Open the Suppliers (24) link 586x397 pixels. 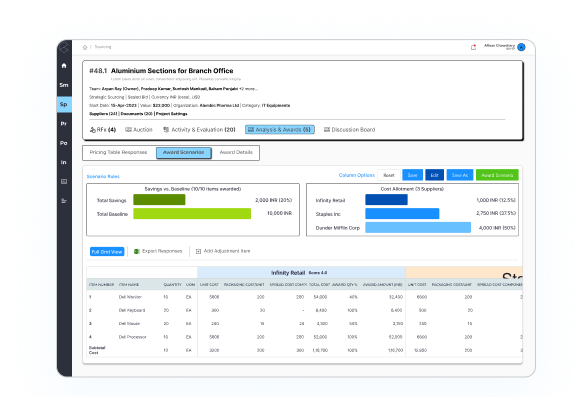tap(103, 114)
